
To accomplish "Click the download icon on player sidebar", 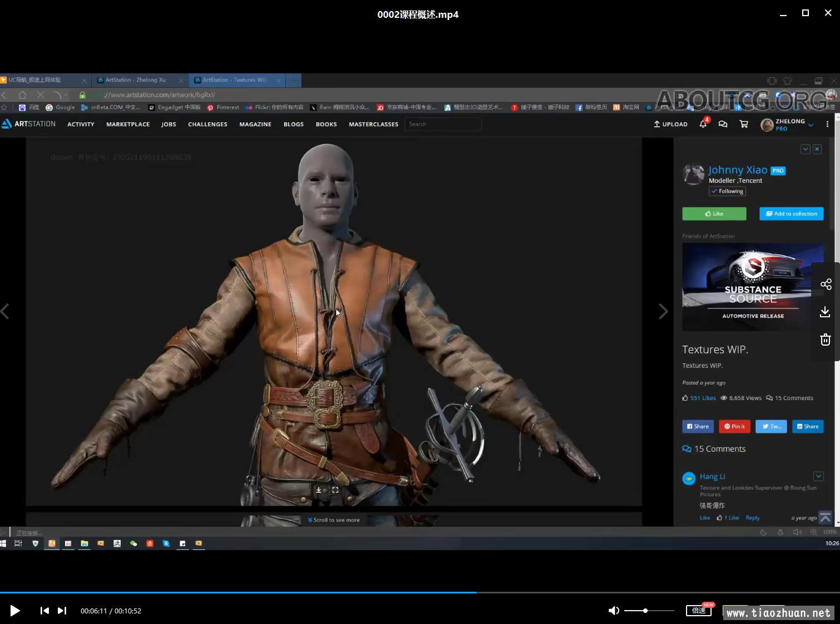I will (826, 312).
